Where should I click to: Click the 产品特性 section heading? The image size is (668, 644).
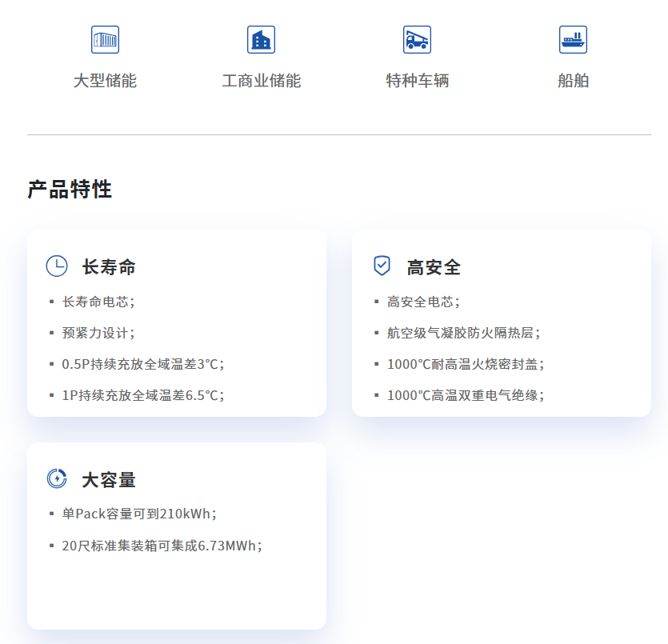[x=70, y=190]
